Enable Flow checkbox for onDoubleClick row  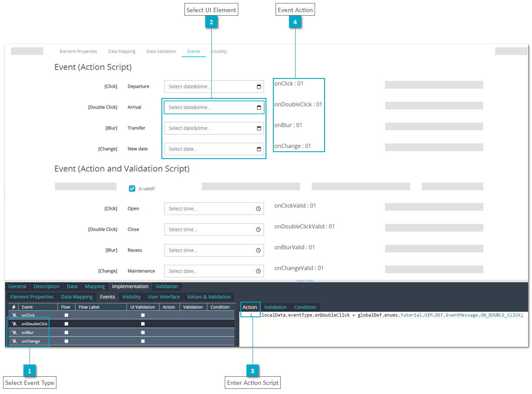coord(66,324)
